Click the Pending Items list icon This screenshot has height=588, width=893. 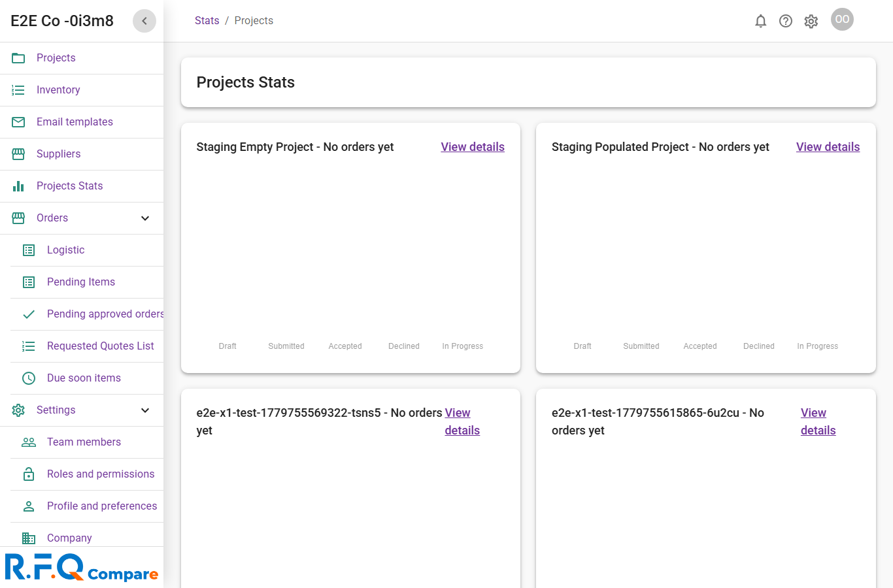29,282
